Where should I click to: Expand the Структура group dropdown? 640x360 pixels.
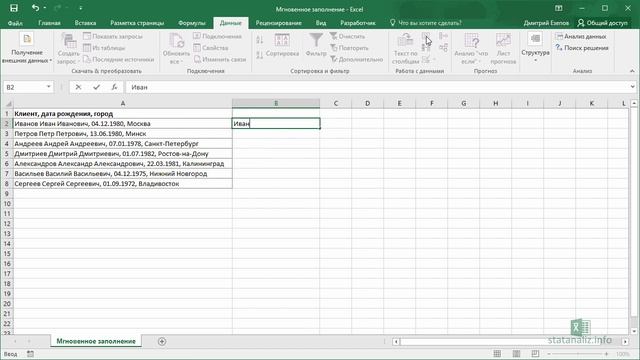click(x=535, y=47)
